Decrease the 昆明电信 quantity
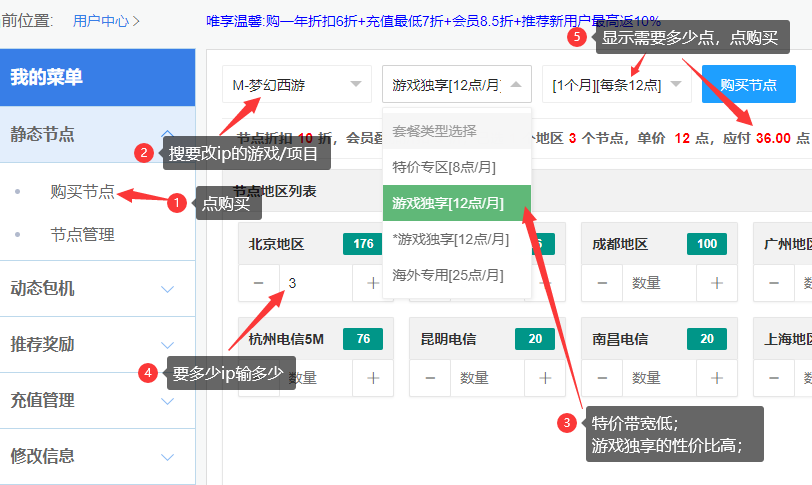Viewport: 812px width, 485px height. [430, 378]
